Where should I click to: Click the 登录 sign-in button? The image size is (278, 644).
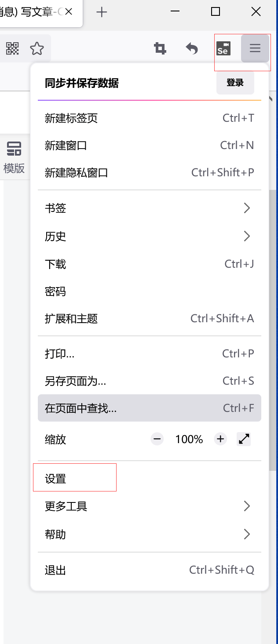[x=235, y=83]
